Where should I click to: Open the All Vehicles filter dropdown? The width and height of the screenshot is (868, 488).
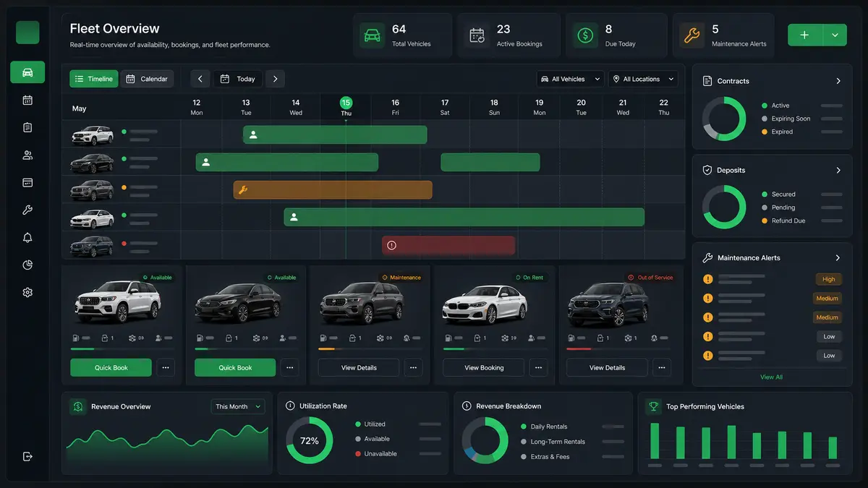pos(570,79)
